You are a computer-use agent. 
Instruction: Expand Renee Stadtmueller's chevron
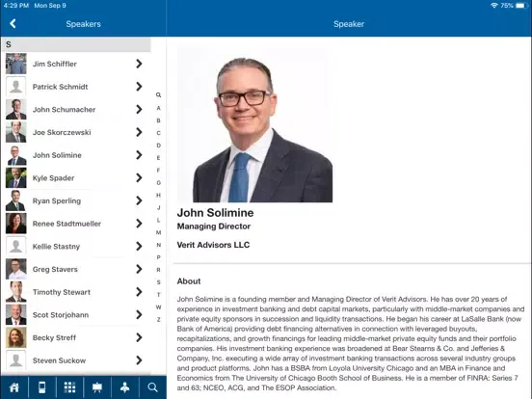(139, 224)
